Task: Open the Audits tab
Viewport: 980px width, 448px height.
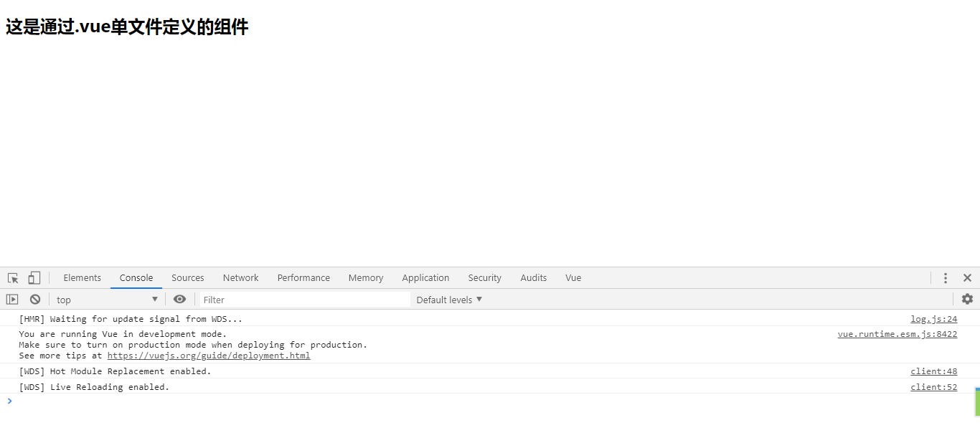Action: [x=534, y=278]
